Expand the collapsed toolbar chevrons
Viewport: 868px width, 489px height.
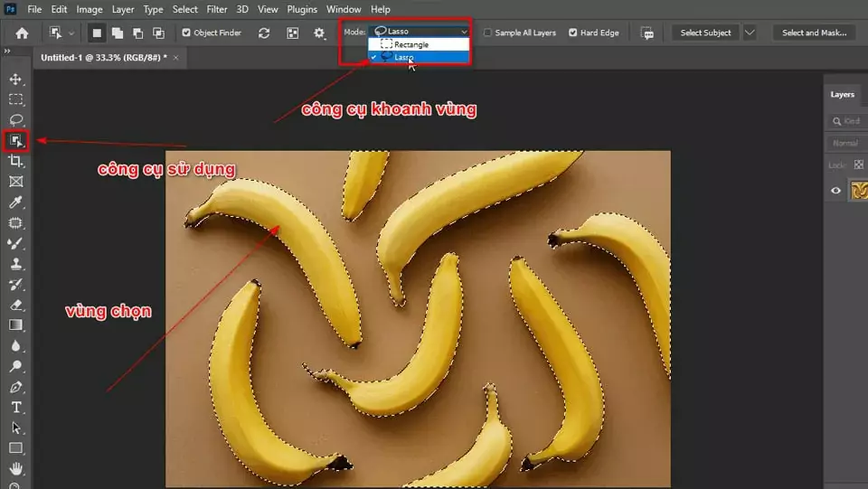(7, 51)
